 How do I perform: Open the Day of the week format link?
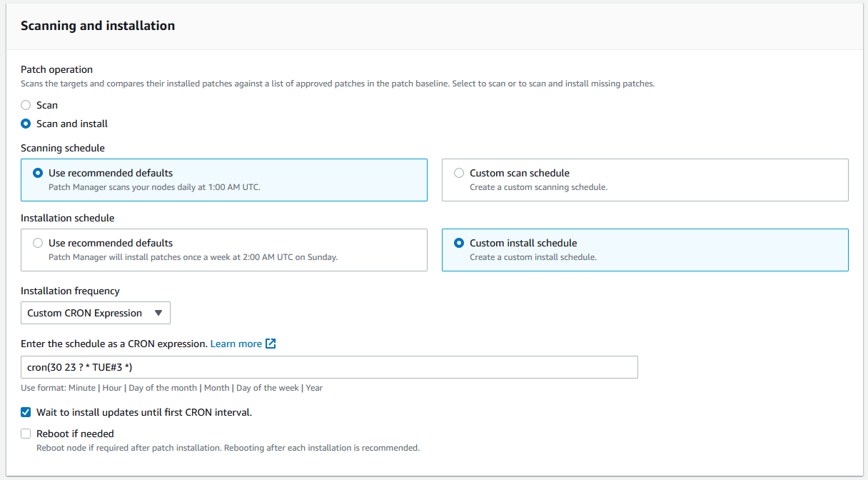click(268, 387)
